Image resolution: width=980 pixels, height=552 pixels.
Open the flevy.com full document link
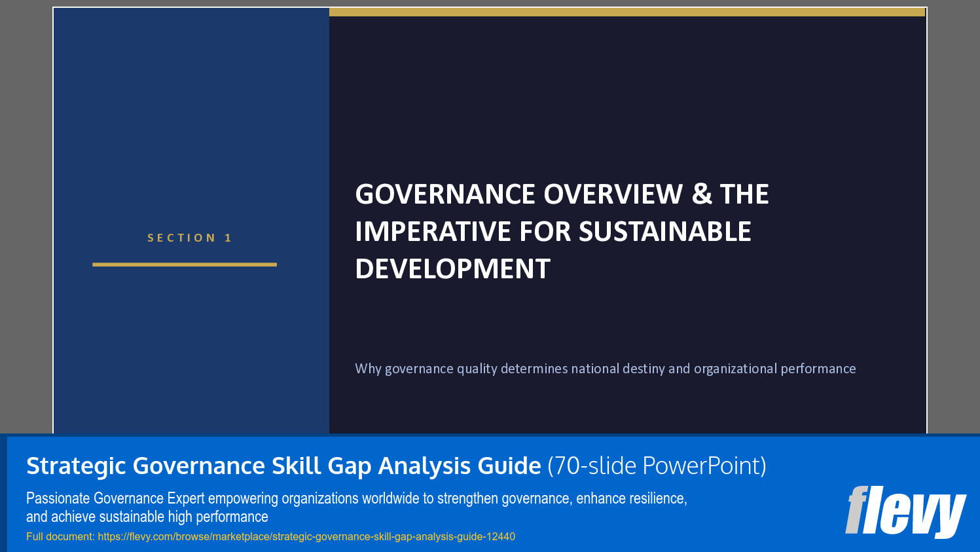[x=306, y=536]
